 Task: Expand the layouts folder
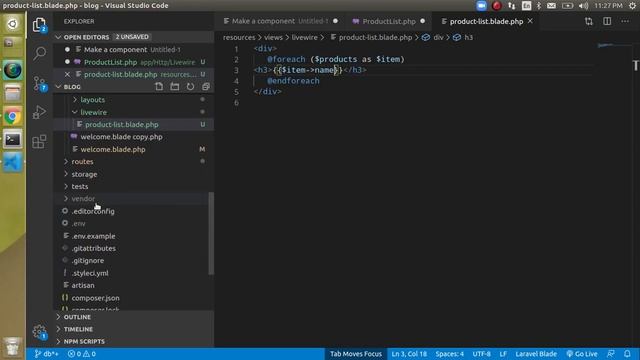[x=92, y=100]
